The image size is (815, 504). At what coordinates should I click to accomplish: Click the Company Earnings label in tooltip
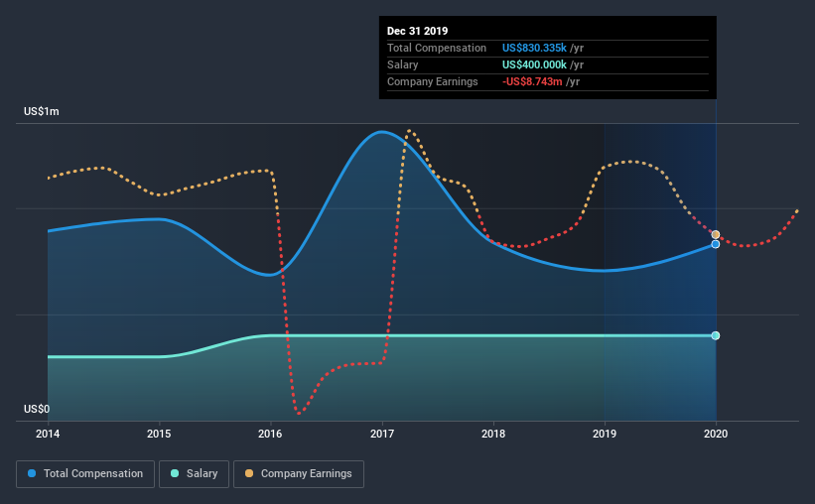(x=433, y=81)
